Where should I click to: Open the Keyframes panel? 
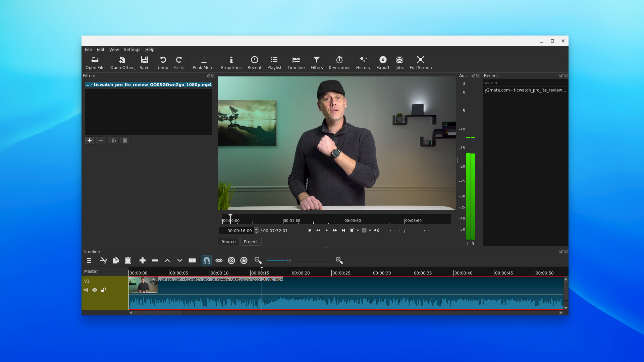(339, 62)
